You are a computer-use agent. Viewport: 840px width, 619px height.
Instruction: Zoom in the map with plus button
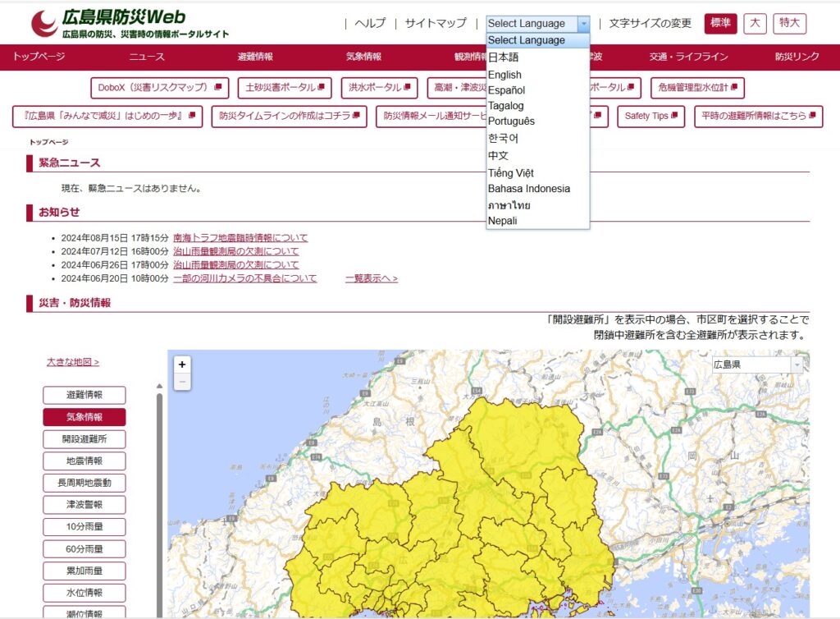[182, 365]
